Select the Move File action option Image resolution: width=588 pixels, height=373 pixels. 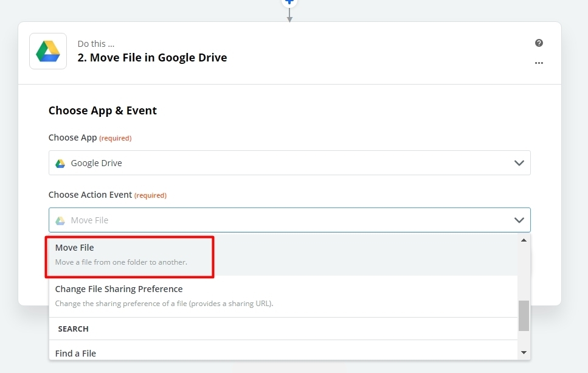[x=283, y=255]
